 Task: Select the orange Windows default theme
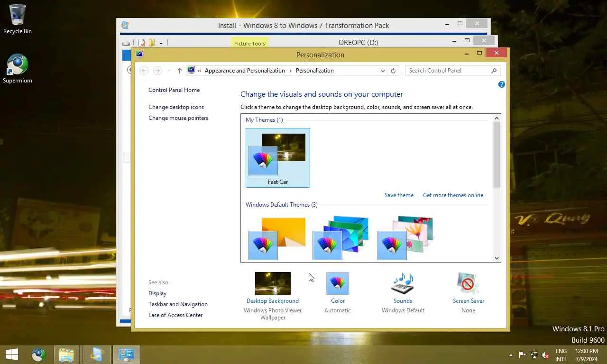click(277, 238)
